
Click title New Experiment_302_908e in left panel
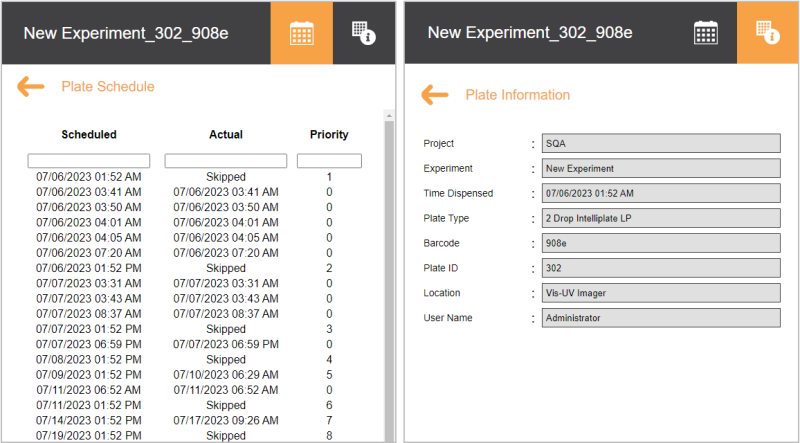[x=126, y=33]
